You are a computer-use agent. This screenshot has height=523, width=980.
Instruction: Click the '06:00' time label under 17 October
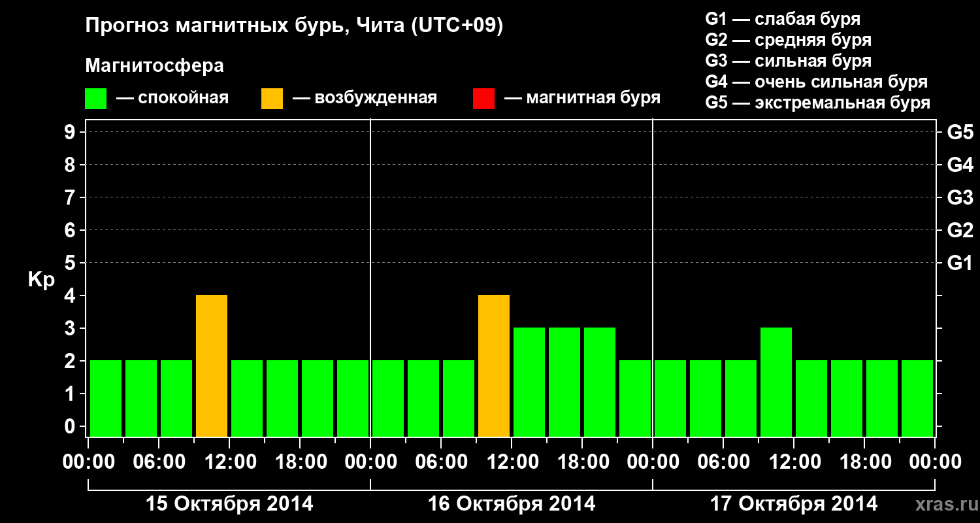pos(724,462)
